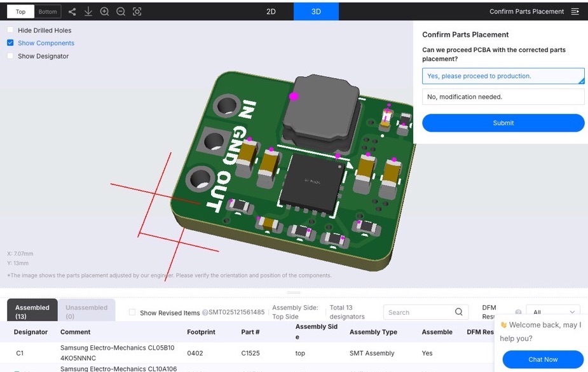Tick the Show Revised Items checkbox
The width and height of the screenshot is (588, 372).
click(132, 313)
